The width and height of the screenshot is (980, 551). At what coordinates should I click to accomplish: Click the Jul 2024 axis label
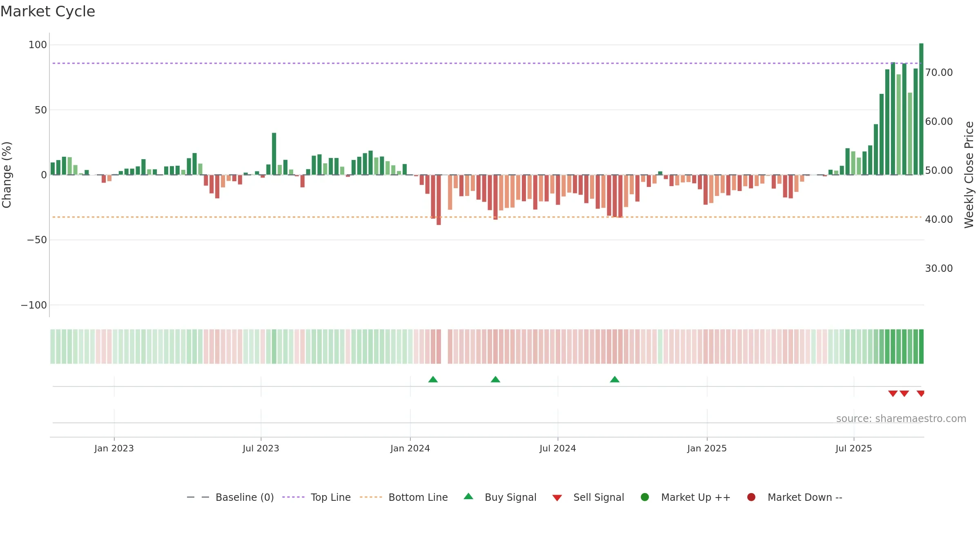click(558, 449)
